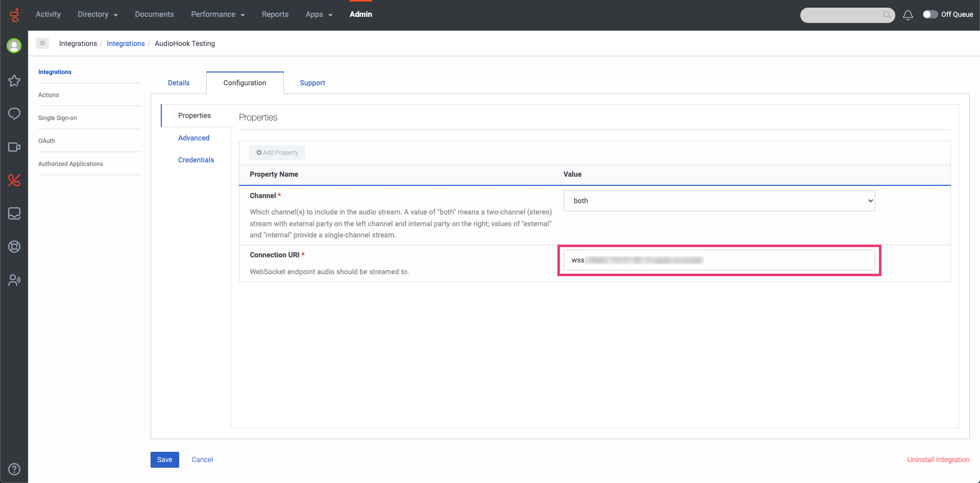Click the Genesys Cloud logo icon
This screenshot has width=980, height=483.
click(14, 15)
